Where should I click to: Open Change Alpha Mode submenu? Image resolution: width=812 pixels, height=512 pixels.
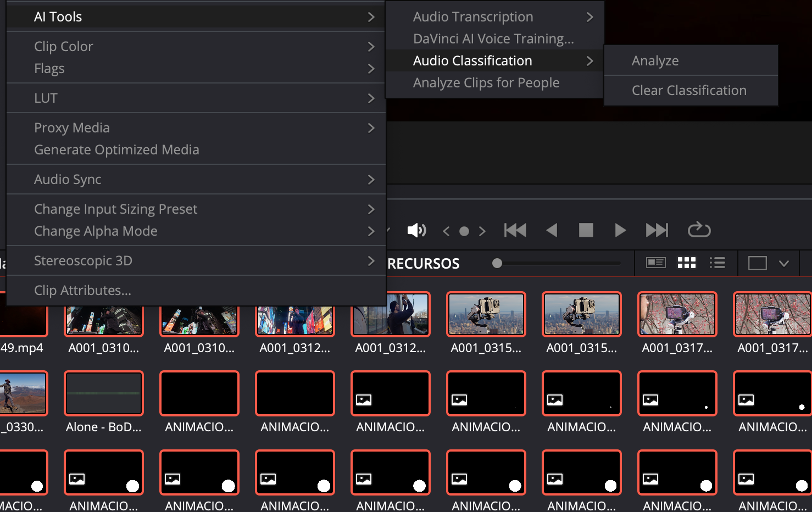tap(196, 231)
